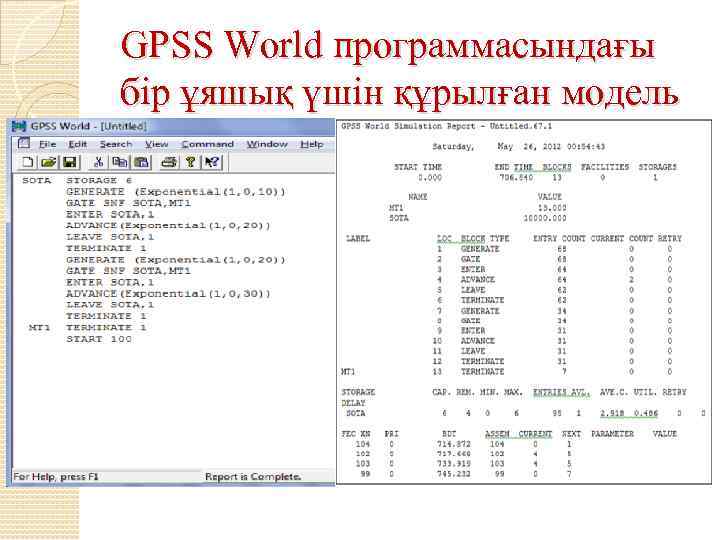Click the BDT value 714.872
The image size is (720, 540).
454,444
